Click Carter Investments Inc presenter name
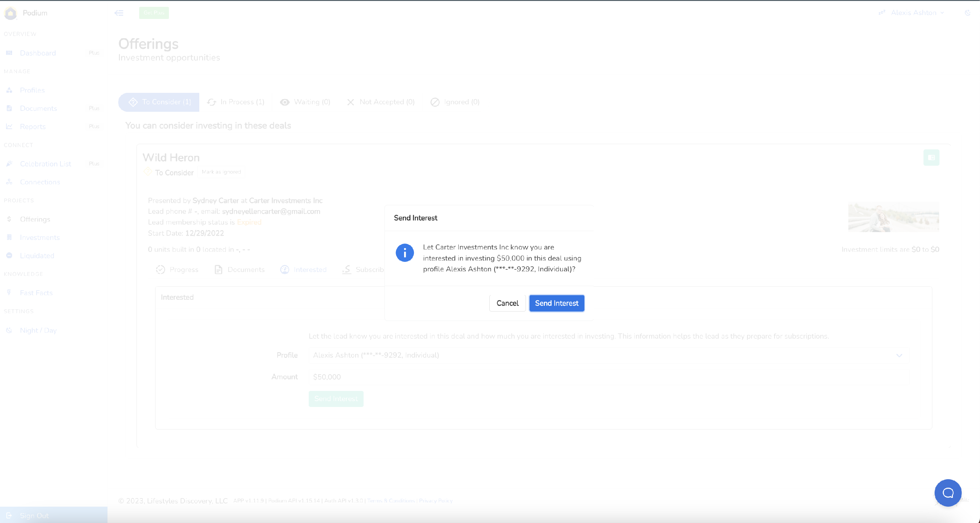Screen dimensions: 980x523 (286, 201)
